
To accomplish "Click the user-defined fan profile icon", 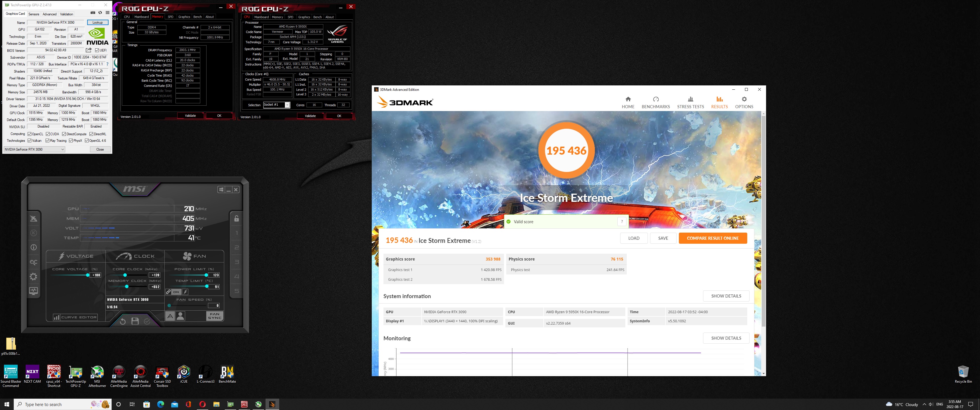I will pos(181,316).
